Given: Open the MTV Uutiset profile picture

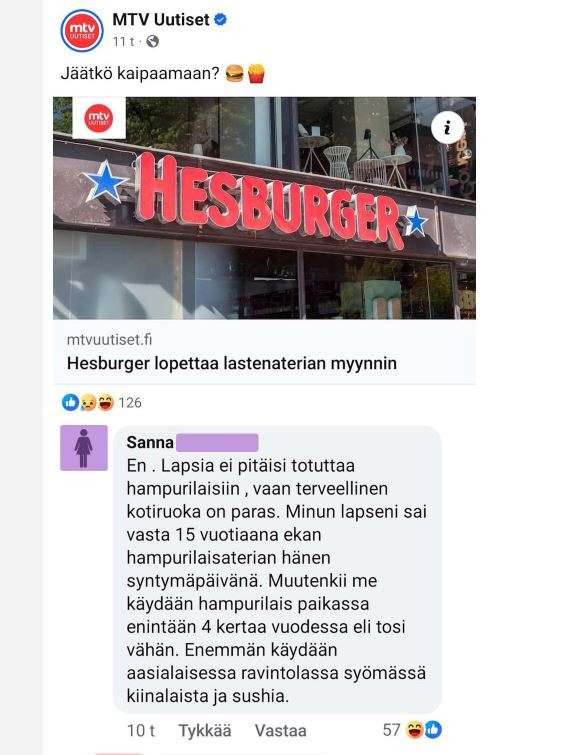Looking at the screenshot, I should [82, 31].
